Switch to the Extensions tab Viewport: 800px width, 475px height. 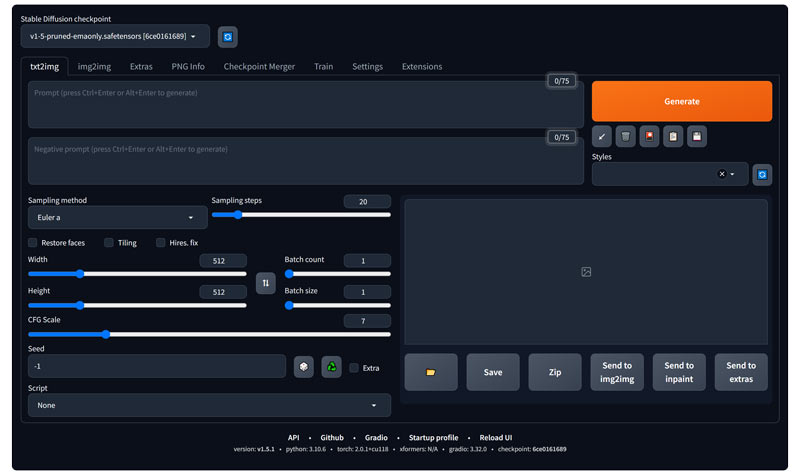tap(422, 66)
